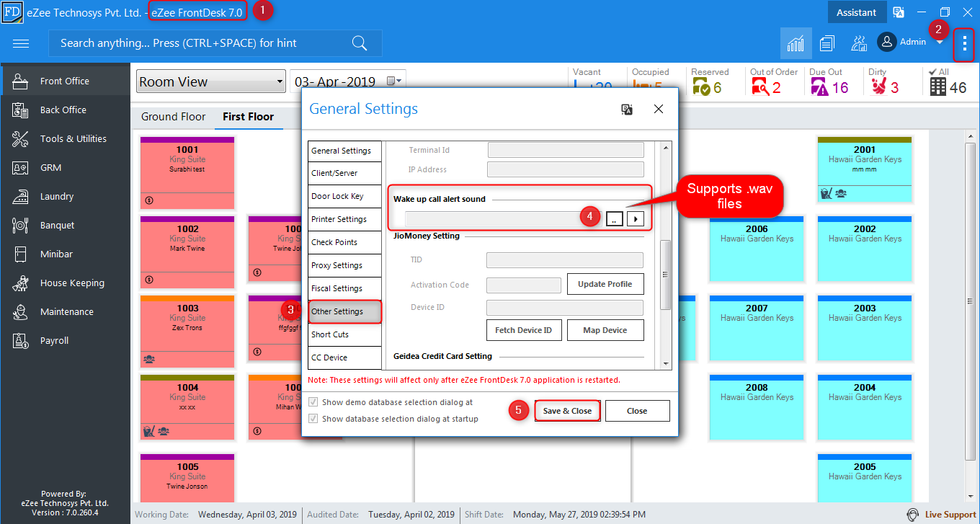The height and width of the screenshot is (524, 980).
Task: Select Client/Server settings category
Action: pyautogui.click(x=344, y=173)
